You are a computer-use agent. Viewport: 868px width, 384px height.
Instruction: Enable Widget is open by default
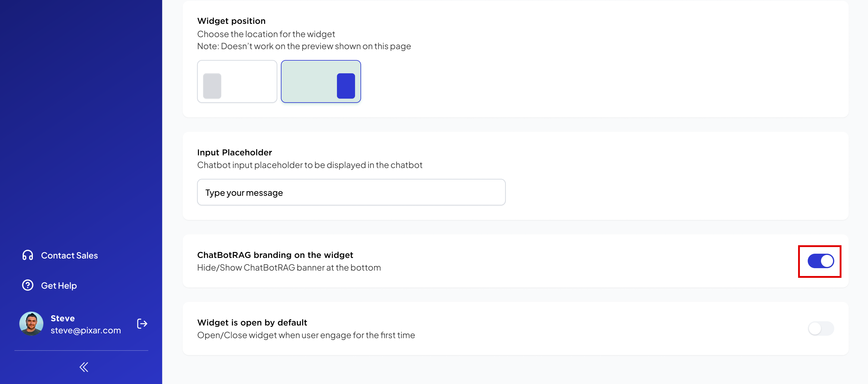820,328
